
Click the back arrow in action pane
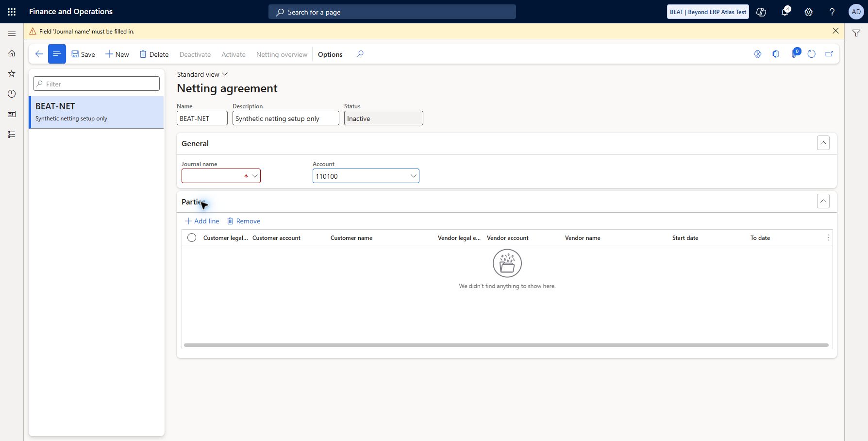[x=39, y=54]
